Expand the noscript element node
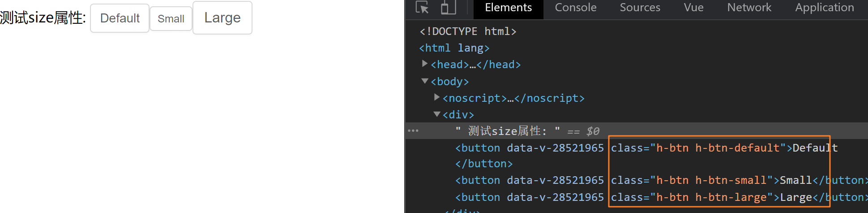Screen dimensions: 868x213 pos(437,98)
